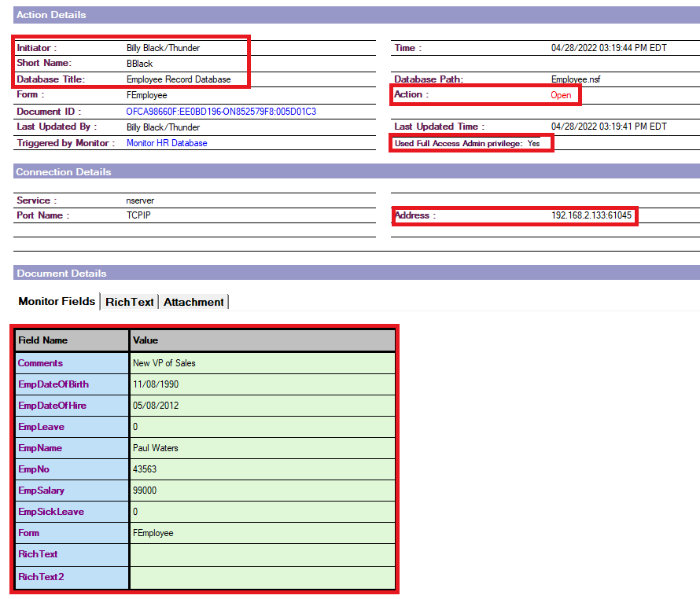Open the Attachment tab
Screen dimensions: 700x599
tap(193, 302)
